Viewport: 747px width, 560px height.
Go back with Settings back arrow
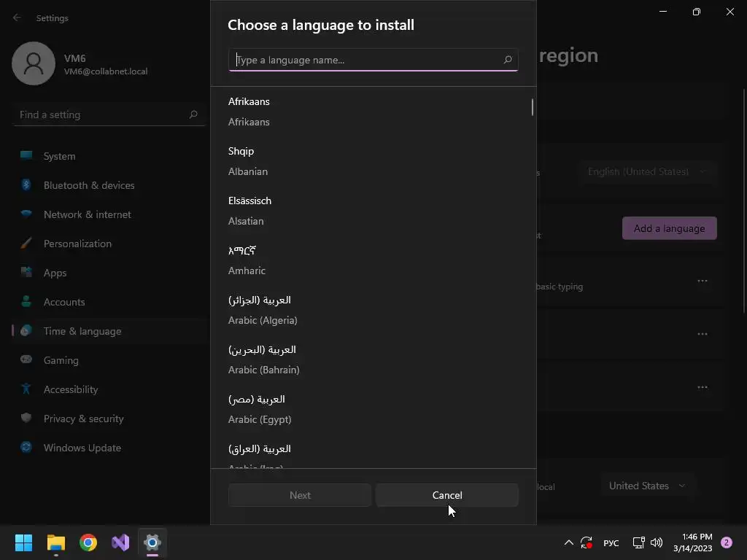pyautogui.click(x=18, y=17)
